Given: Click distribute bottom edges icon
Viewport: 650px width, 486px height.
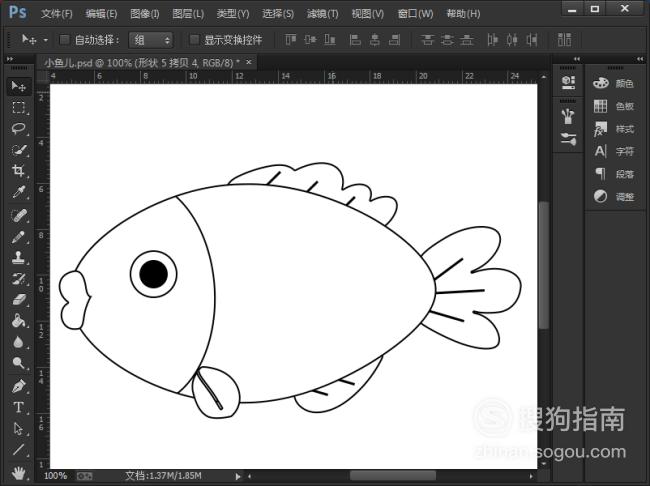Looking at the screenshot, I should point(467,40).
